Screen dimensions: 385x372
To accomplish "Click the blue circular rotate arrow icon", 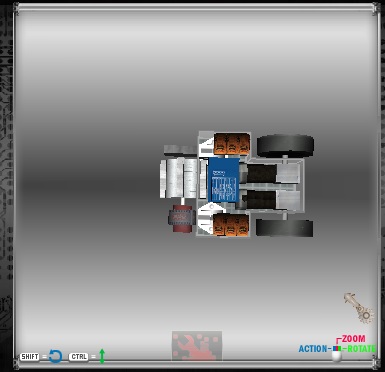I will click(x=55, y=356).
